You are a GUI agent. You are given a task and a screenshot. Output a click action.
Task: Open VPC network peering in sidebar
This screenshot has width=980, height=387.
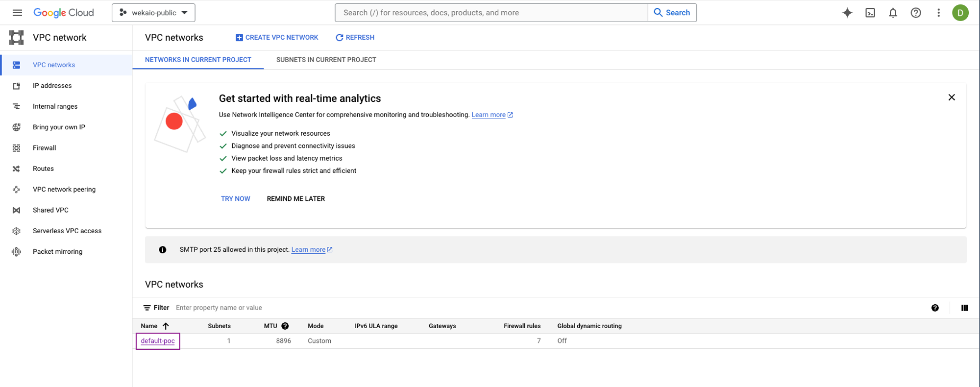pos(64,190)
